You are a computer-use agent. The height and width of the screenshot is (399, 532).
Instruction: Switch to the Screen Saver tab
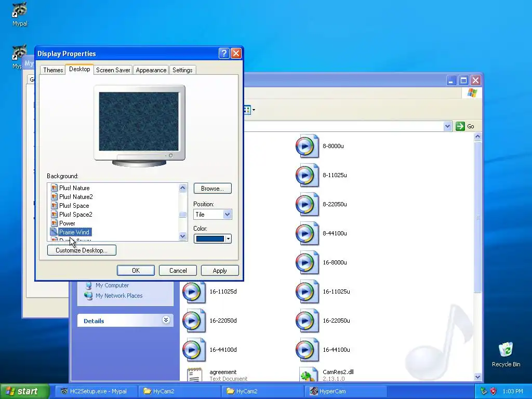pos(113,70)
